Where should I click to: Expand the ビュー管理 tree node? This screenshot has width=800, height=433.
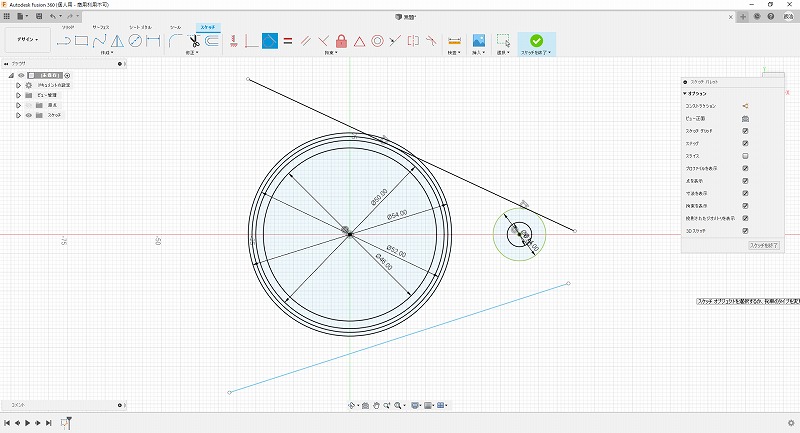(17, 95)
